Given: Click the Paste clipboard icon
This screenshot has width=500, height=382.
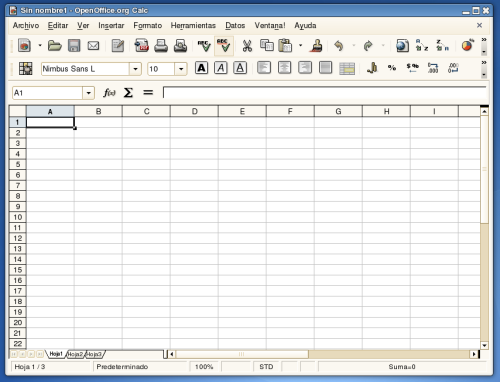Looking at the screenshot, I should click(285, 45).
